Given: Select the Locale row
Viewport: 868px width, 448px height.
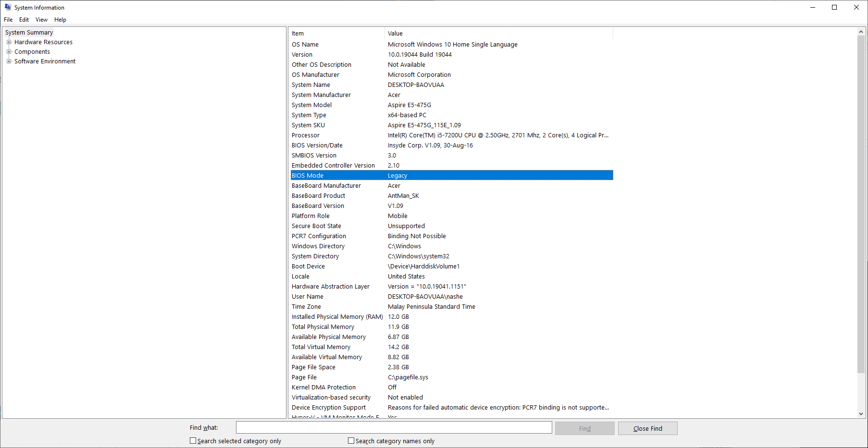Looking at the screenshot, I should (452, 277).
